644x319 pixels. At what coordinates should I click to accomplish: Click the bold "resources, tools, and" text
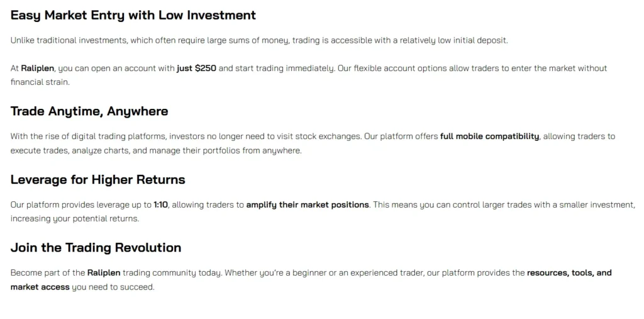pyautogui.click(x=569, y=273)
